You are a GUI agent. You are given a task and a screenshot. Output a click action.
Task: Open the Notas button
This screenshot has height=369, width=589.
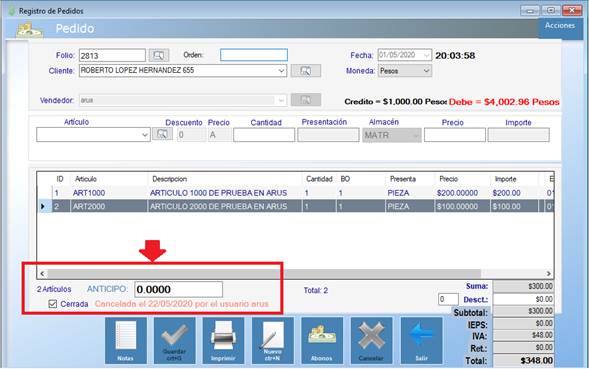tap(125, 340)
